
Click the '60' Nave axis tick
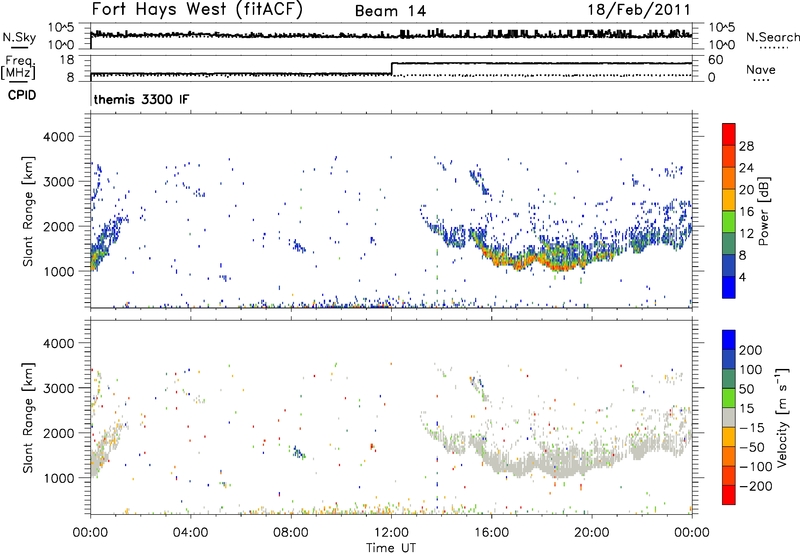(715, 60)
